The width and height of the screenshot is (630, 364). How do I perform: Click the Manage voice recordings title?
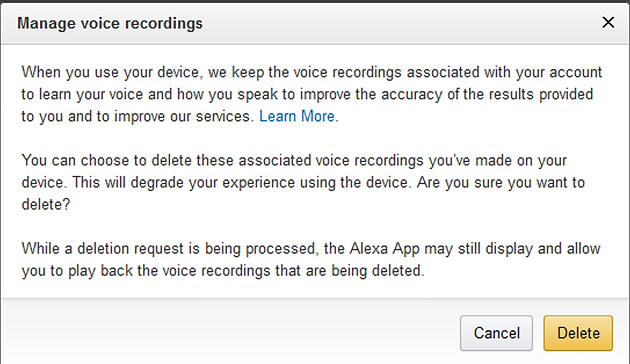coord(110,23)
